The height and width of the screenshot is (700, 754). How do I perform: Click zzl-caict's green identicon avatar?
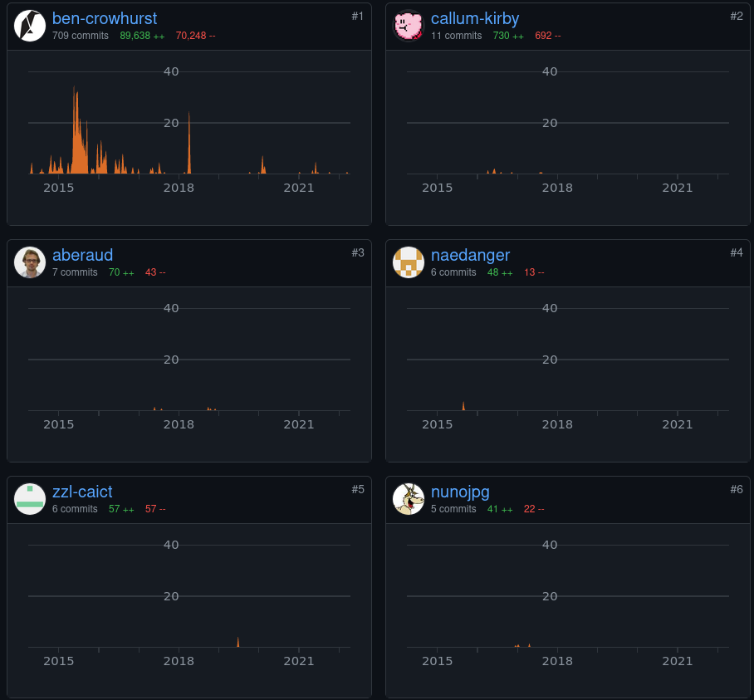click(30, 499)
